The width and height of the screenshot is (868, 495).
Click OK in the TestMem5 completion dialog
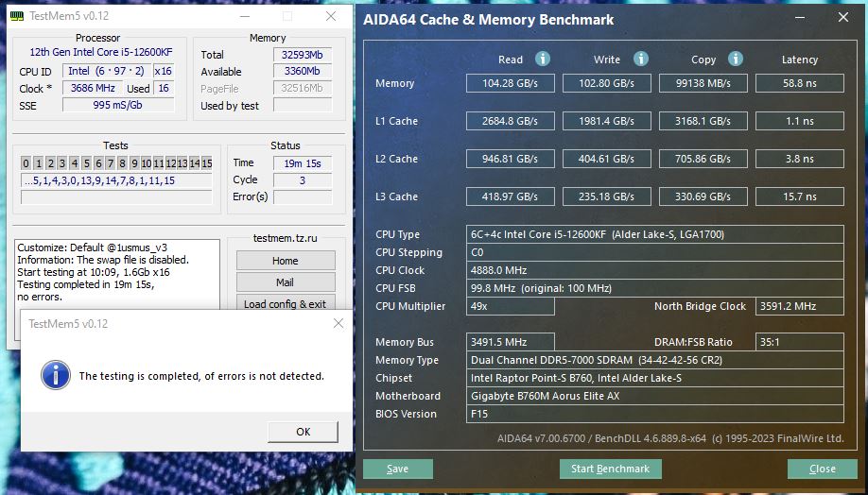tap(303, 432)
